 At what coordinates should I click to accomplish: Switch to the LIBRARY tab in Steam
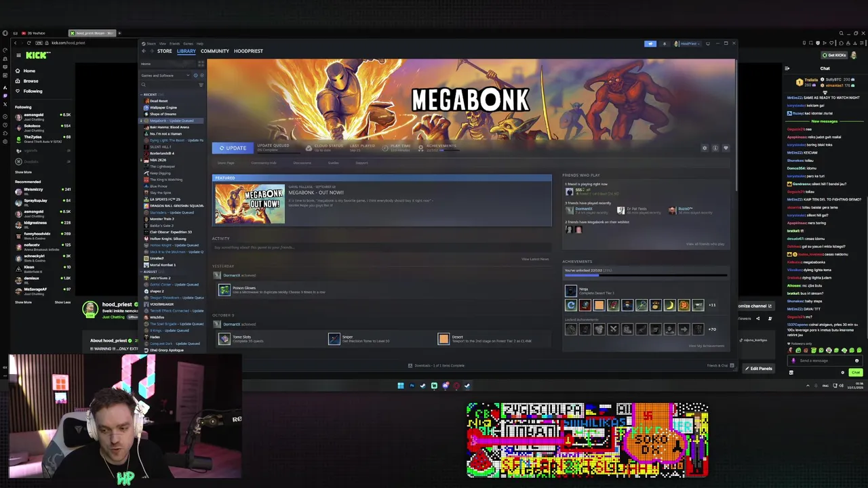[x=186, y=51]
